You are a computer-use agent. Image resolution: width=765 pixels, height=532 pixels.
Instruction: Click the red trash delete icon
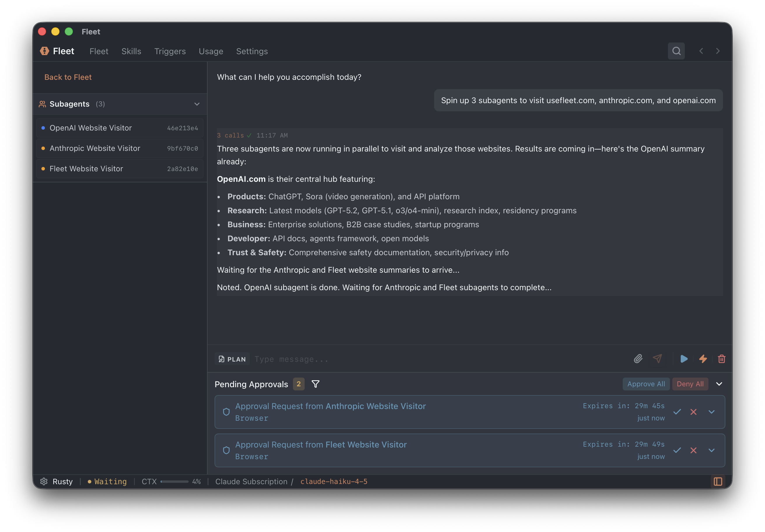tap(721, 359)
